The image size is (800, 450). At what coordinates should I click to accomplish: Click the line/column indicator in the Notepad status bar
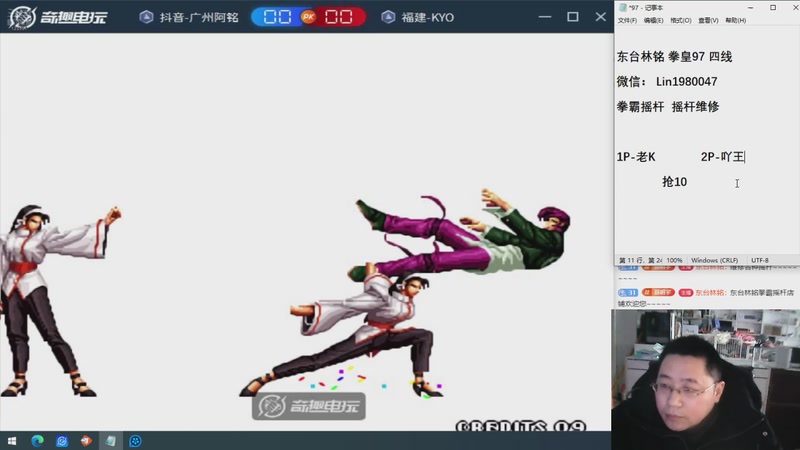641,260
